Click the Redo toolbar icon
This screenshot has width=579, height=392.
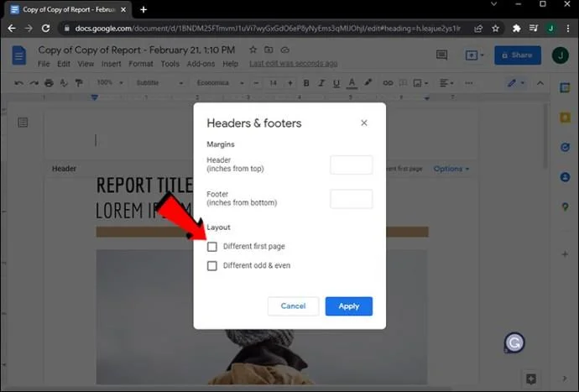coord(34,83)
